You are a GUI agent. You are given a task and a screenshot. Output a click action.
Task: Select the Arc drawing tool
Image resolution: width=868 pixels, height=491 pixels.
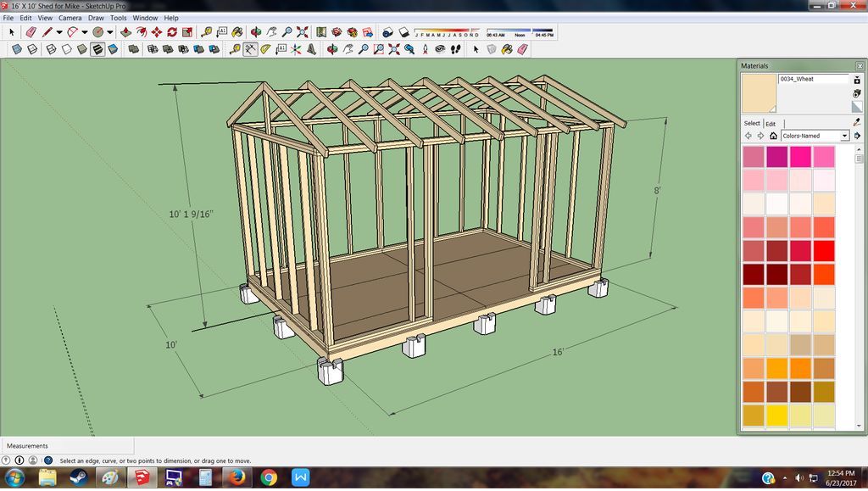pyautogui.click(x=72, y=32)
